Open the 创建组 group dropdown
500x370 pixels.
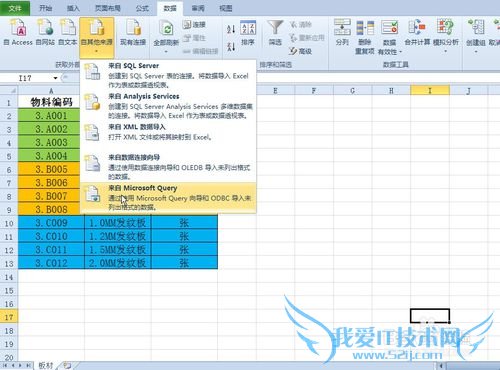coord(476,37)
